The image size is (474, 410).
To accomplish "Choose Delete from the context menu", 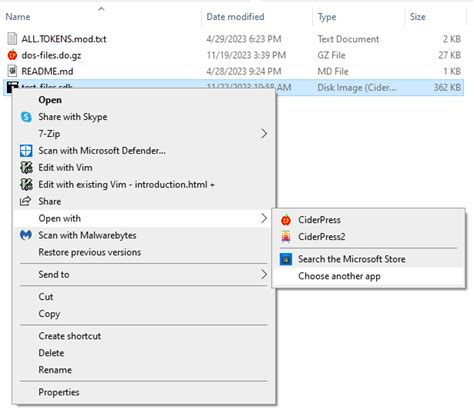I will (144, 353).
